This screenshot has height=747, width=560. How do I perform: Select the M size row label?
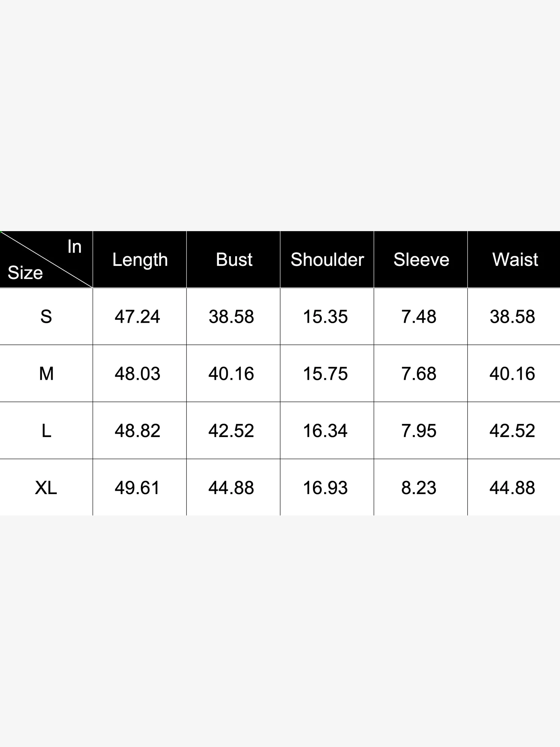pyautogui.click(x=46, y=373)
